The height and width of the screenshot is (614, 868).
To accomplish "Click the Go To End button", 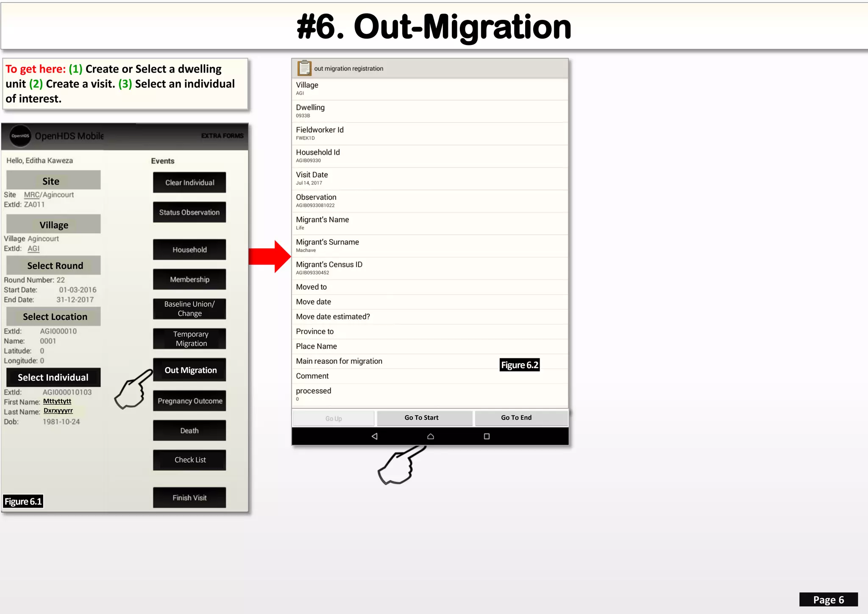I will pyautogui.click(x=521, y=418).
